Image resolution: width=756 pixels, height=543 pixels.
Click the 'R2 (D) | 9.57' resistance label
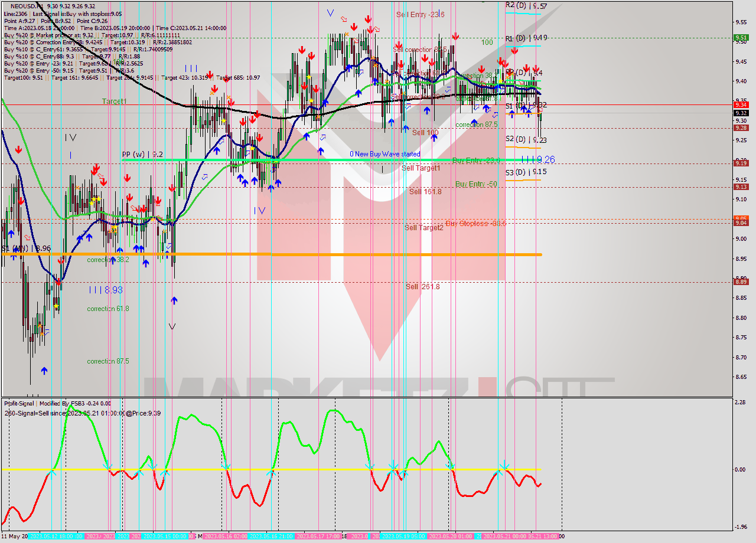point(526,5)
